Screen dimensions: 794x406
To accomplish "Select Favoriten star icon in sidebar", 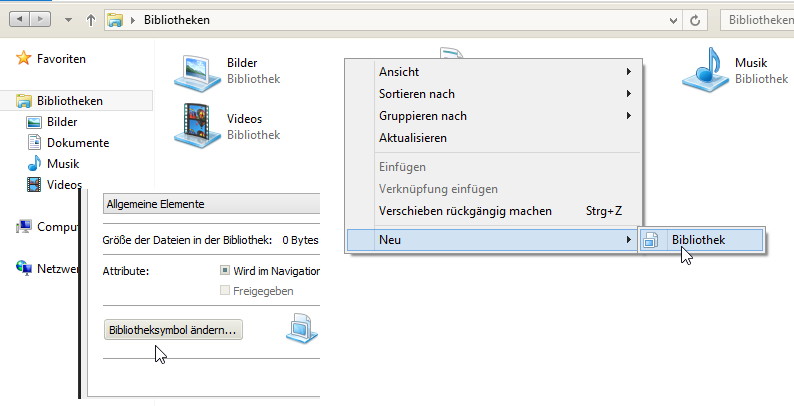I will coord(23,58).
